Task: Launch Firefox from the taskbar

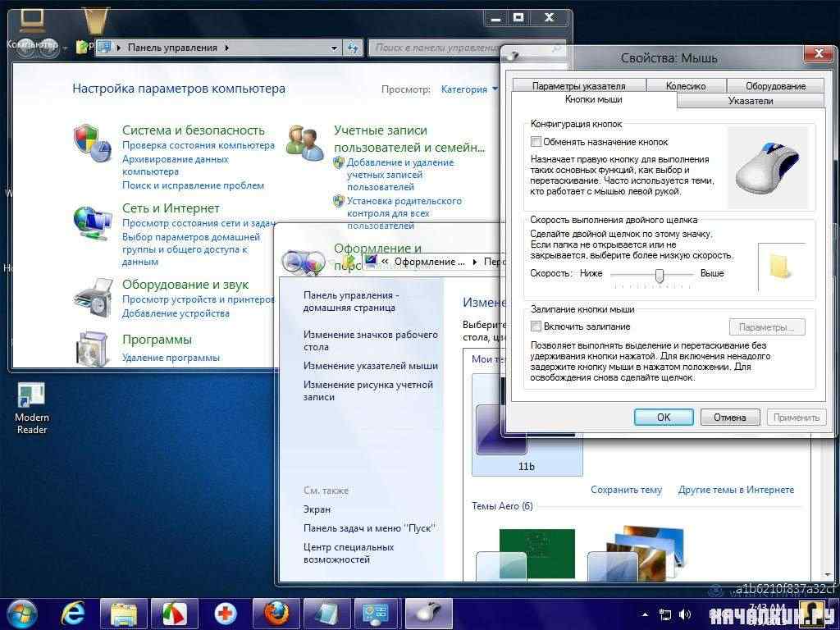Action: click(x=276, y=614)
